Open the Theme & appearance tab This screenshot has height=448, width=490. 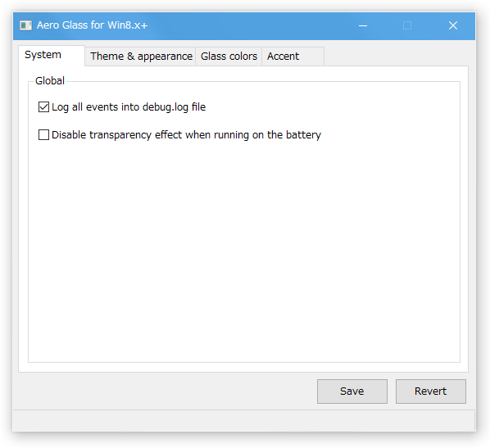click(141, 57)
